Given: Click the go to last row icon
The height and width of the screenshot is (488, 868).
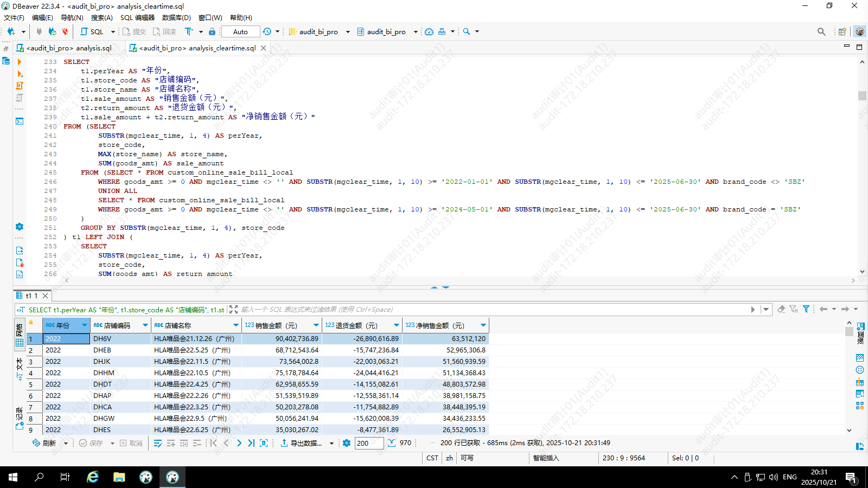Looking at the screenshot, I should [x=251, y=443].
